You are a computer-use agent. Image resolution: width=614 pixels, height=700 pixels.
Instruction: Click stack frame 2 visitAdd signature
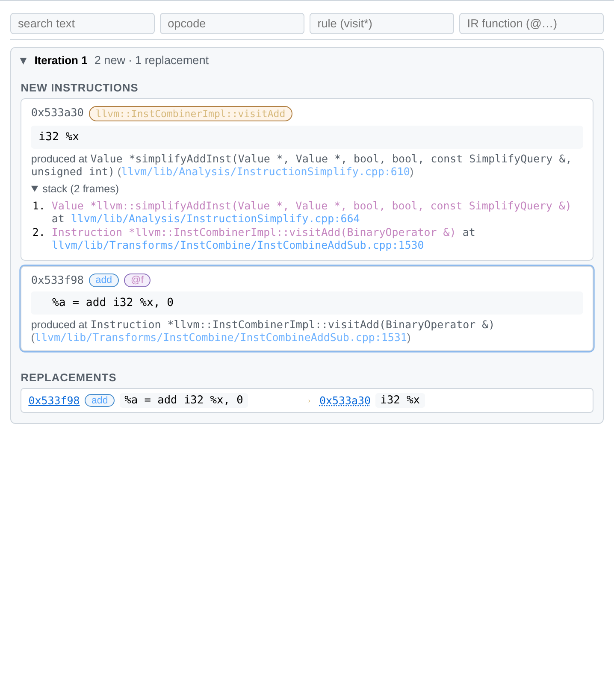(x=254, y=232)
